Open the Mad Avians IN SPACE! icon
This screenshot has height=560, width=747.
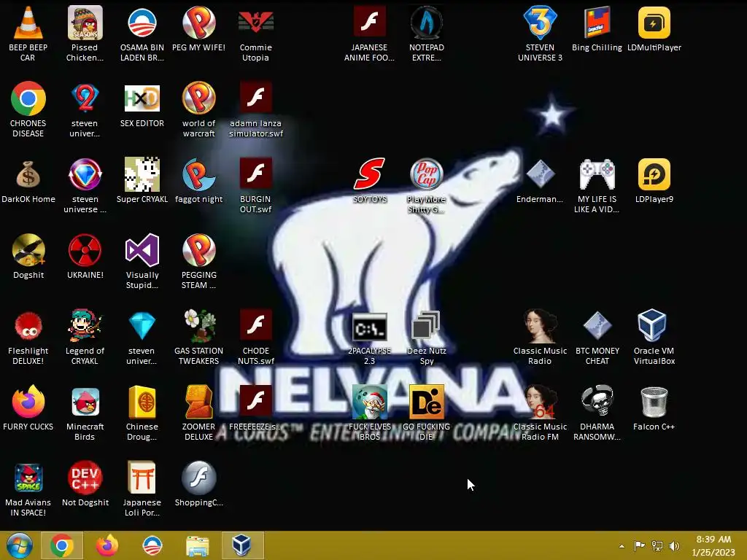(x=28, y=477)
